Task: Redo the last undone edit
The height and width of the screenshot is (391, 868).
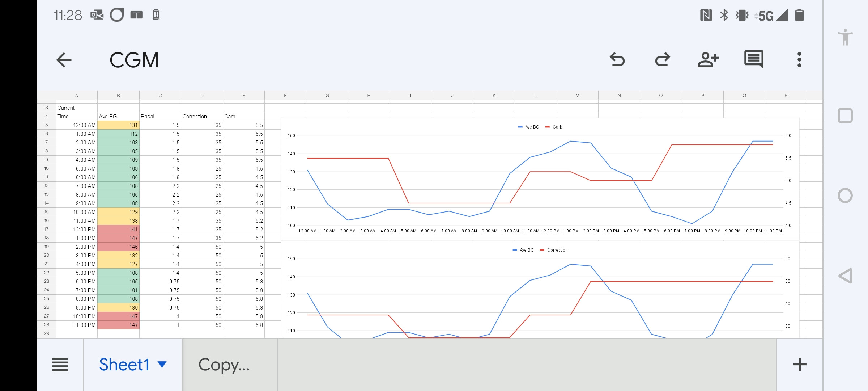Action: pyautogui.click(x=663, y=60)
